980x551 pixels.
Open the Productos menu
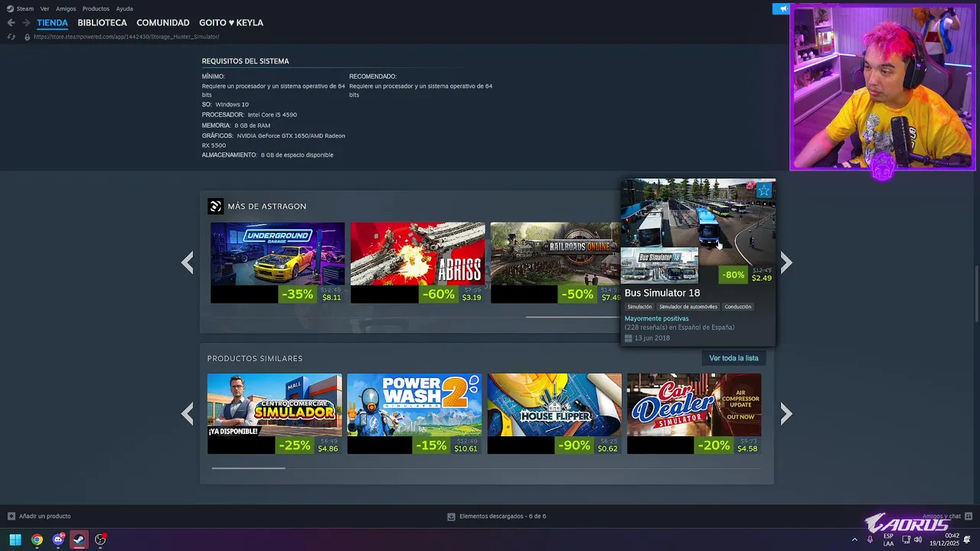coord(96,8)
